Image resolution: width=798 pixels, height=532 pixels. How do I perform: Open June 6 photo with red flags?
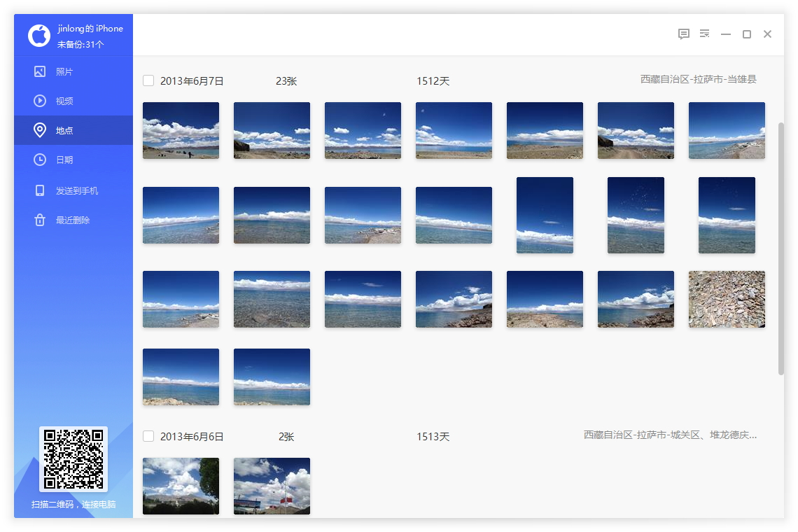tap(272, 486)
